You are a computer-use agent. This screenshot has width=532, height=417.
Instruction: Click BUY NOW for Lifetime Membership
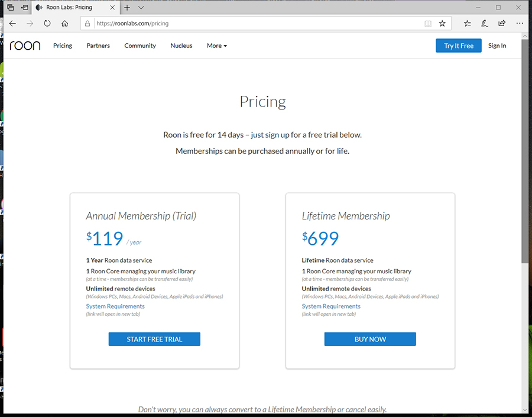click(x=370, y=339)
